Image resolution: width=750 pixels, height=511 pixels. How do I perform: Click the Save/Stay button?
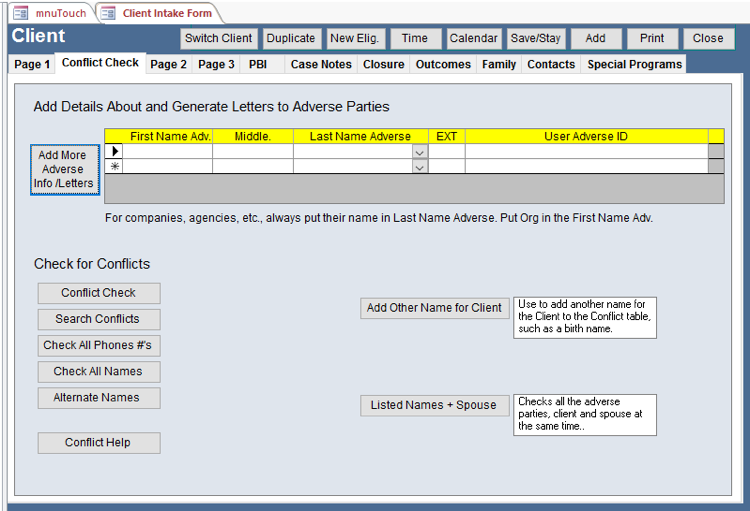click(x=535, y=38)
